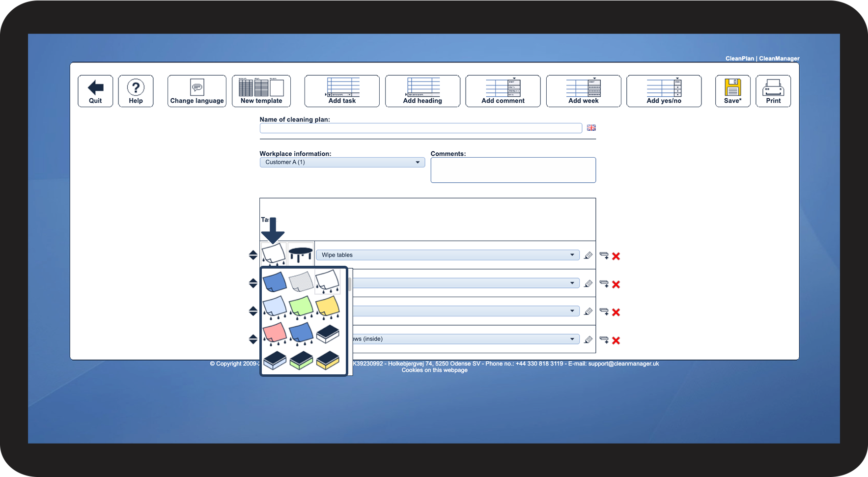Image resolution: width=868 pixels, height=477 pixels.
Task: Open the Wipe tables task dropdown
Action: [448, 255]
